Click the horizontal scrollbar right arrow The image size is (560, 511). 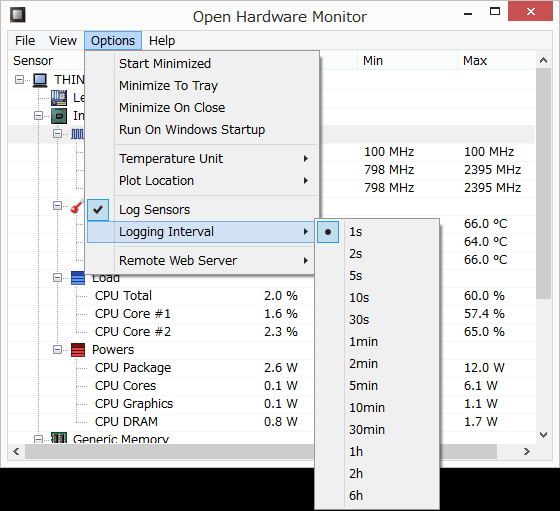point(527,451)
